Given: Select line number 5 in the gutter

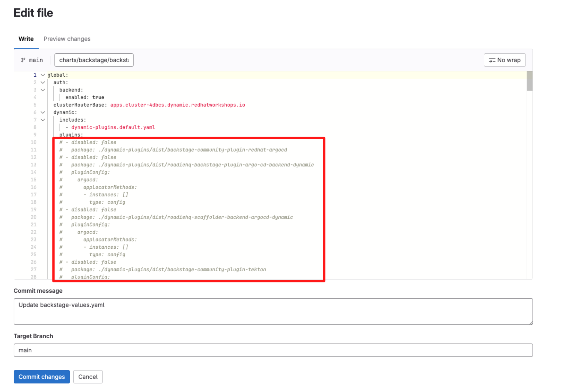Looking at the screenshot, I should pyautogui.click(x=35, y=105).
